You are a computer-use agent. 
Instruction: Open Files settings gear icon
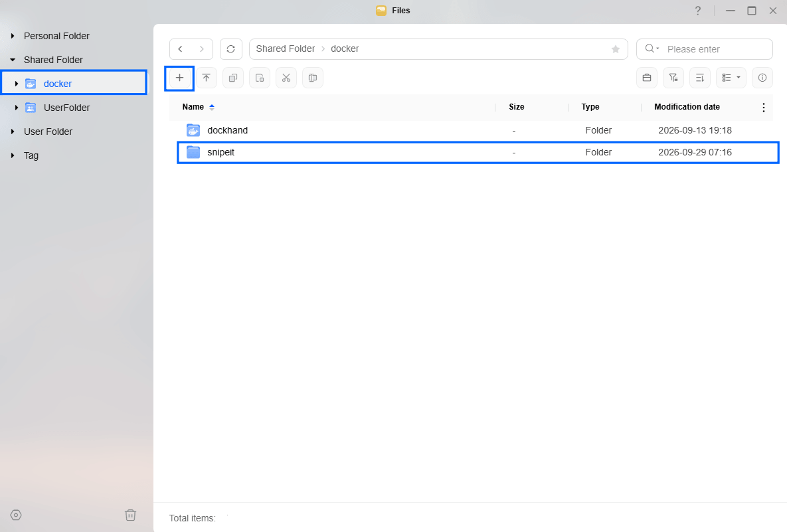tap(16, 515)
